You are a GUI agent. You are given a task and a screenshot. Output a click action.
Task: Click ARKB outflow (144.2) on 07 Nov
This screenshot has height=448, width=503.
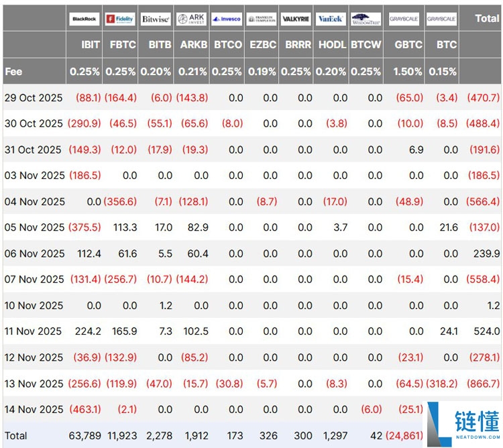pos(192,279)
